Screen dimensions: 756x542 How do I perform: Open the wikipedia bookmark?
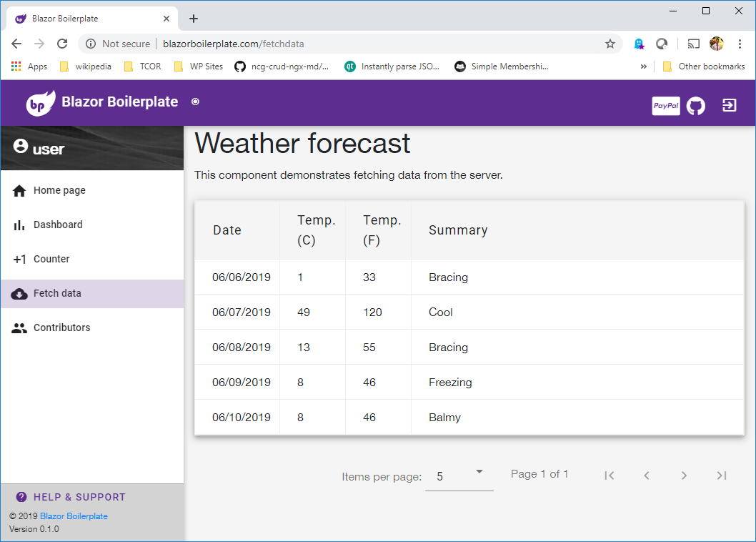[93, 66]
